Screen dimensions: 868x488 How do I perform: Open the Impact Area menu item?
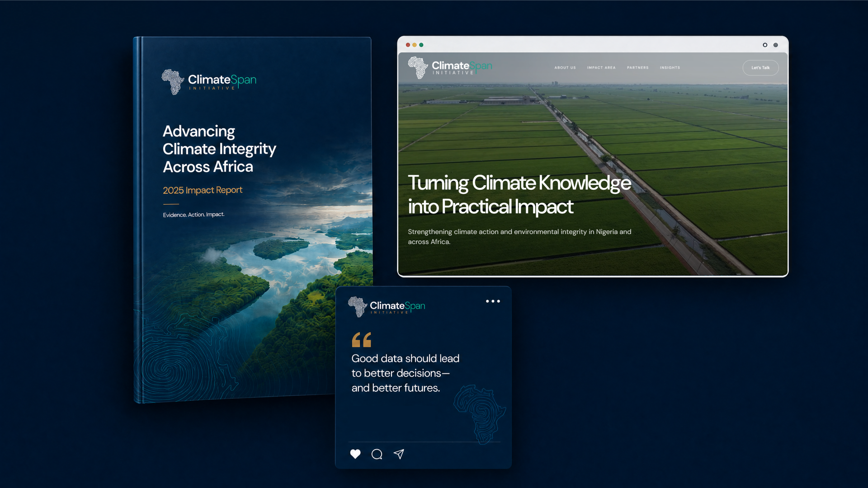601,68
